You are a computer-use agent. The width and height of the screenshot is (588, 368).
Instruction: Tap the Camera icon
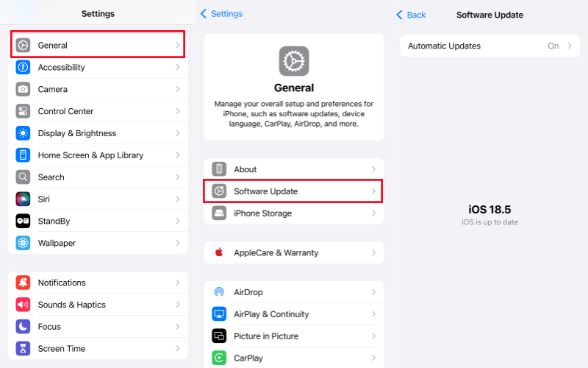23,89
